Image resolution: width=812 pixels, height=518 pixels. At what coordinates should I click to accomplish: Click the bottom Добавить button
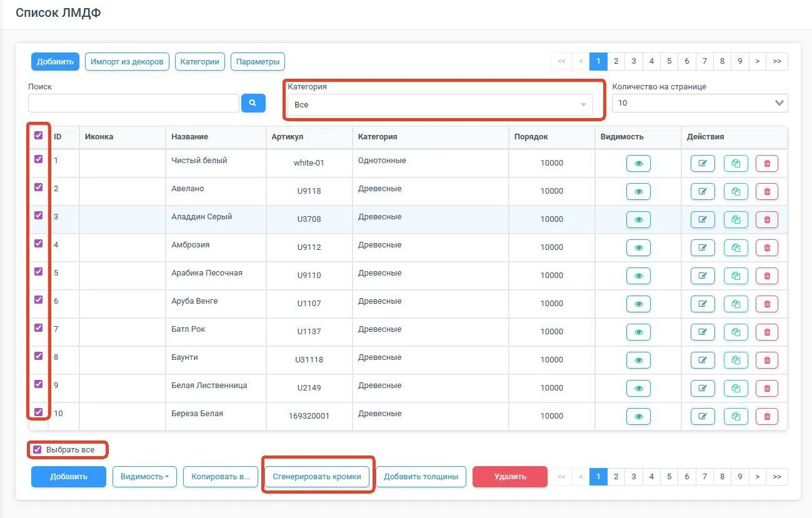tap(69, 476)
